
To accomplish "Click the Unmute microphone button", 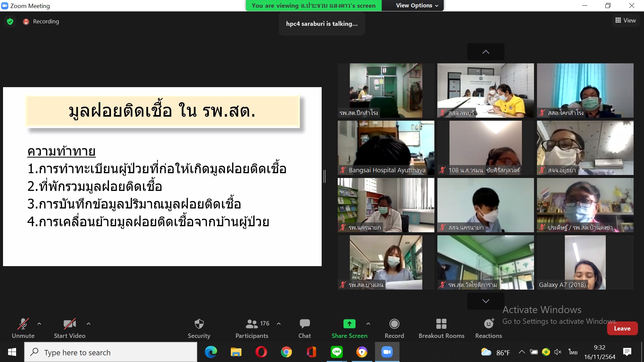I will [x=23, y=328].
